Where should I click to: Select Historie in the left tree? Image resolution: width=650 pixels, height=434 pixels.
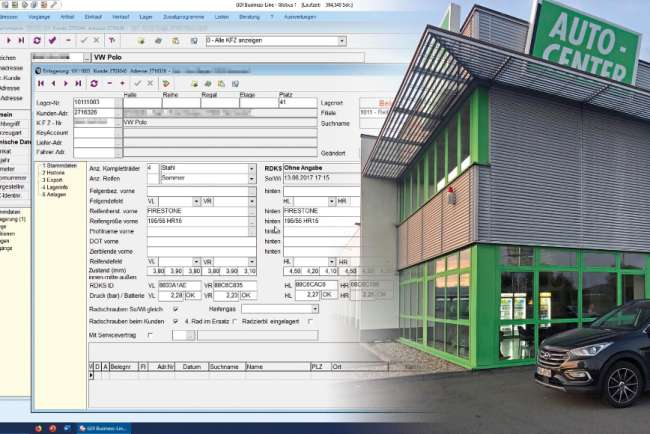click(x=52, y=172)
